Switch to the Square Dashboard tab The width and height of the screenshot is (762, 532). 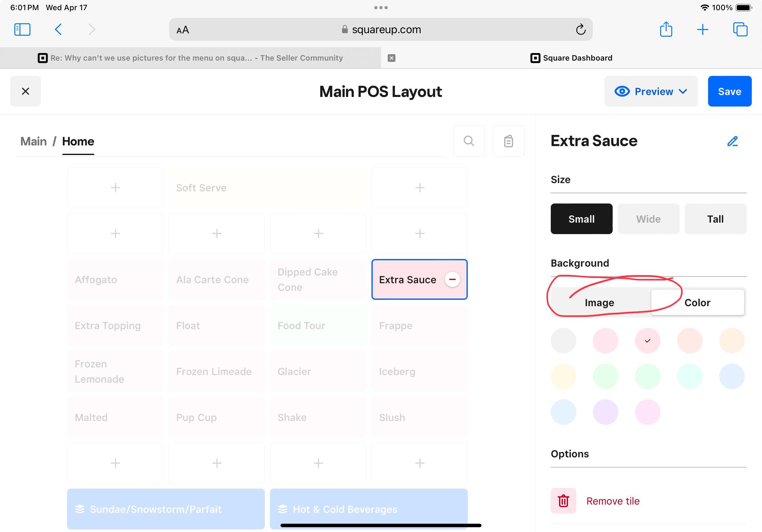click(571, 58)
